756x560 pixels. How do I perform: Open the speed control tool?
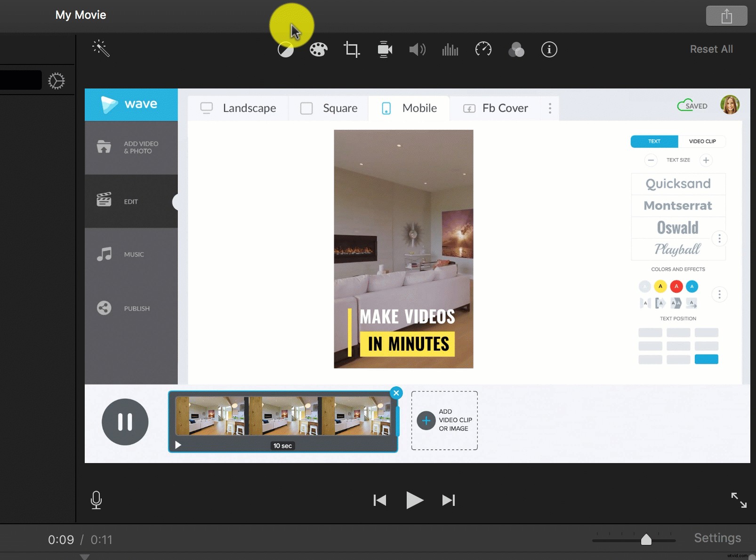pyautogui.click(x=483, y=49)
